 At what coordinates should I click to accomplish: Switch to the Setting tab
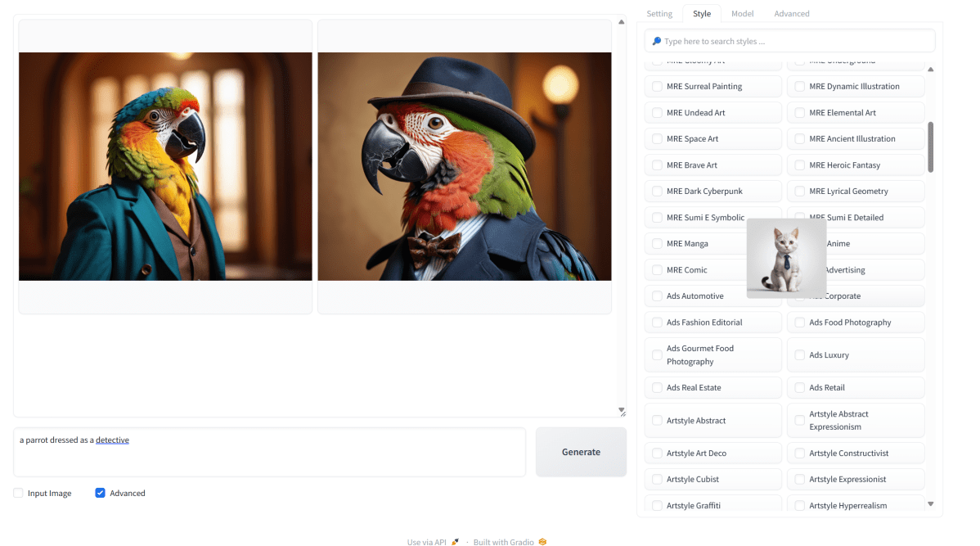point(659,14)
